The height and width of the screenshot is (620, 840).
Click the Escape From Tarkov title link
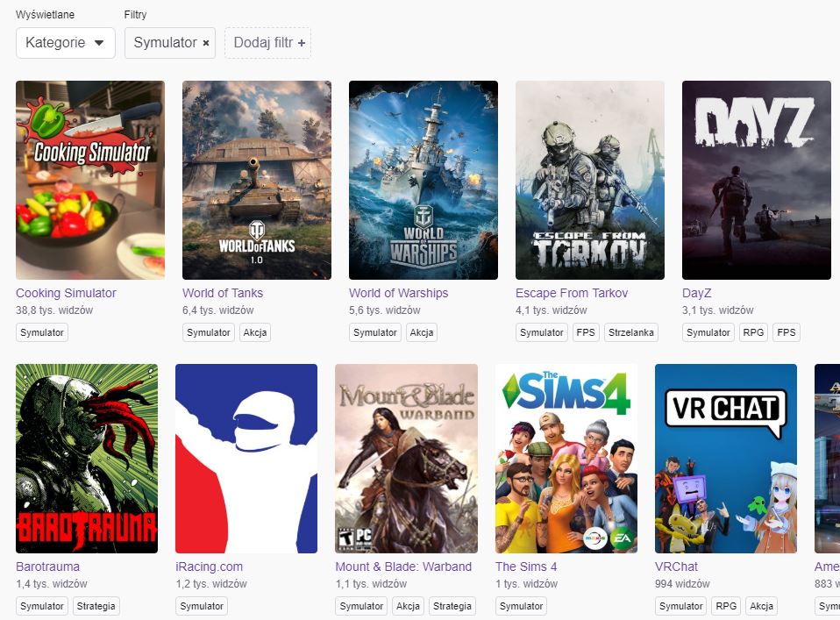click(x=572, y=293)
